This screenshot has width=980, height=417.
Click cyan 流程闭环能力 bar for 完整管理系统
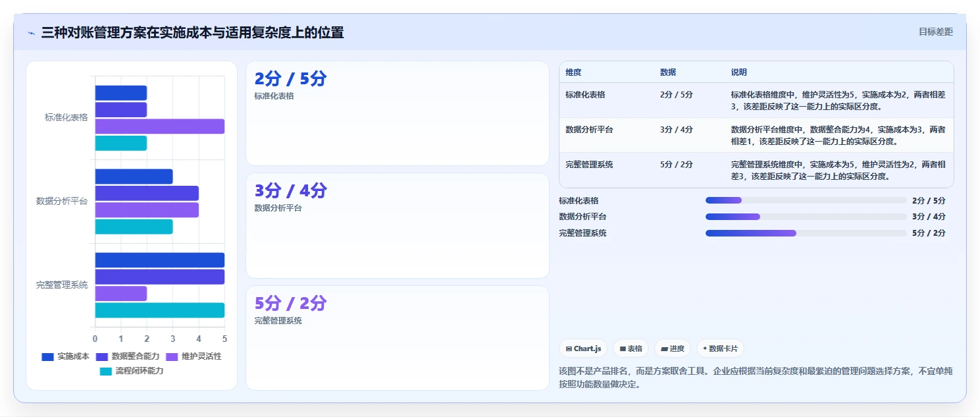point(160,310)
